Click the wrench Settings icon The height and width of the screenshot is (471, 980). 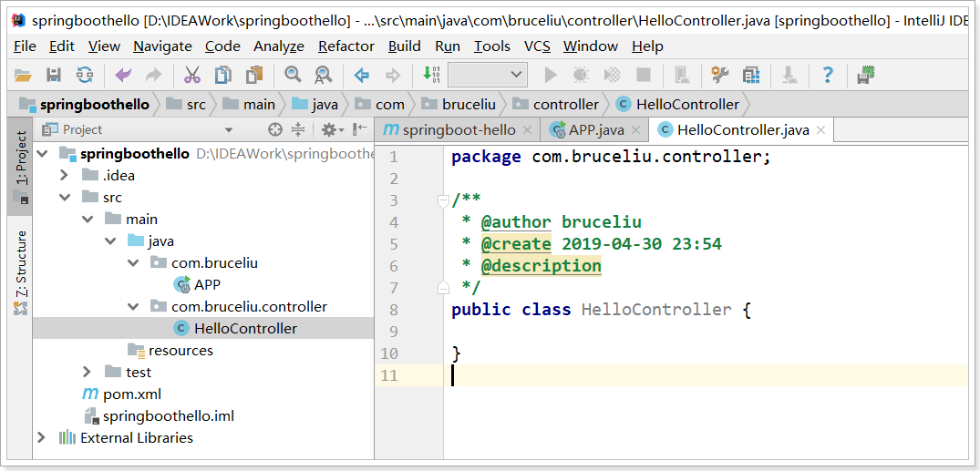click(x=720, y=76)
